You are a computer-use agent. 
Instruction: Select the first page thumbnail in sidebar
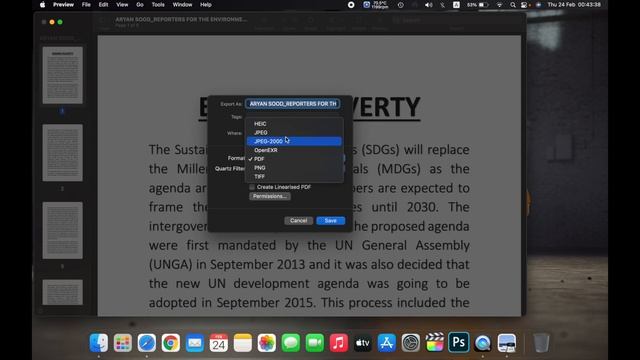click(x=62, y=75)
